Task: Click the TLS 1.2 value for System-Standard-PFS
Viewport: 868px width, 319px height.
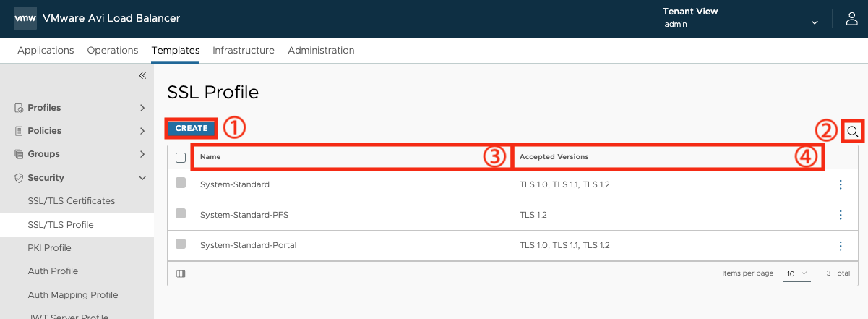Action: [535, 215]
